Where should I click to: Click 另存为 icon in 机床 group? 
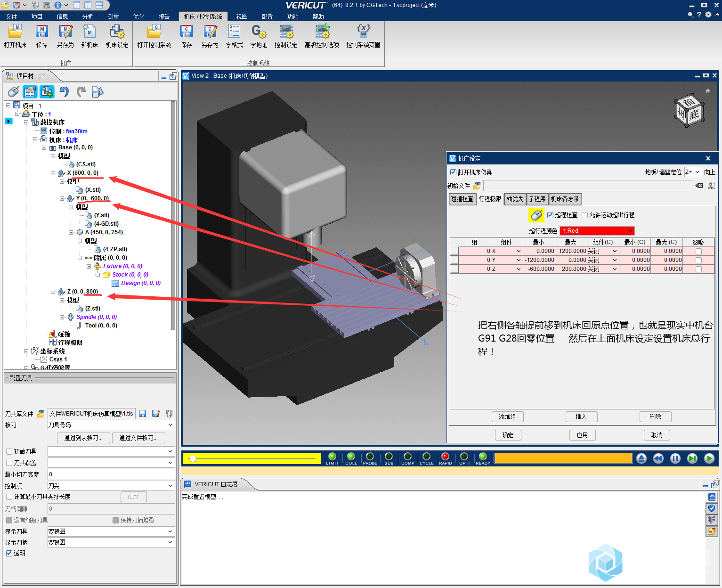point(65,36)
